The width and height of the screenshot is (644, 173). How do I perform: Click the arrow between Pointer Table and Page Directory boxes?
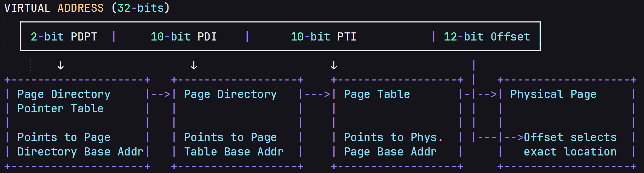[x=161, y=94]
